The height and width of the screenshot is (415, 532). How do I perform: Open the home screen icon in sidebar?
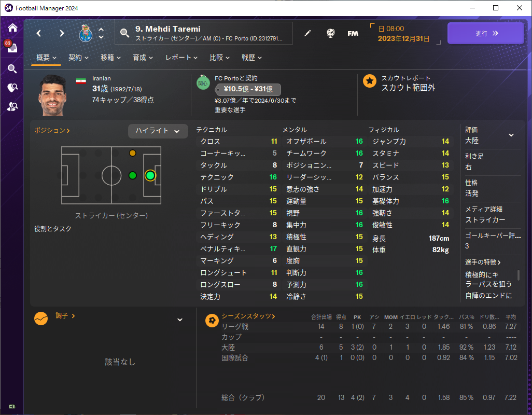pos(12,27)
